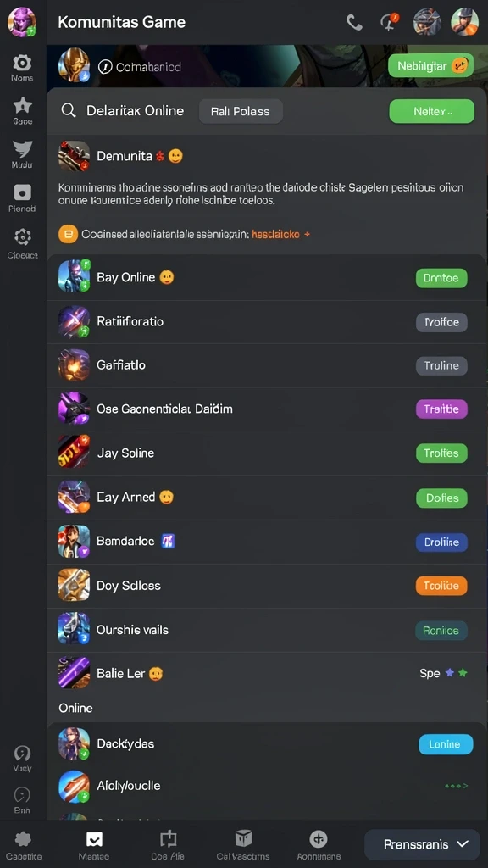The height and width of the screenshot is (868, 488).
Task: Open the bird icon labeled Mudu
Action: tap(22, 149)
